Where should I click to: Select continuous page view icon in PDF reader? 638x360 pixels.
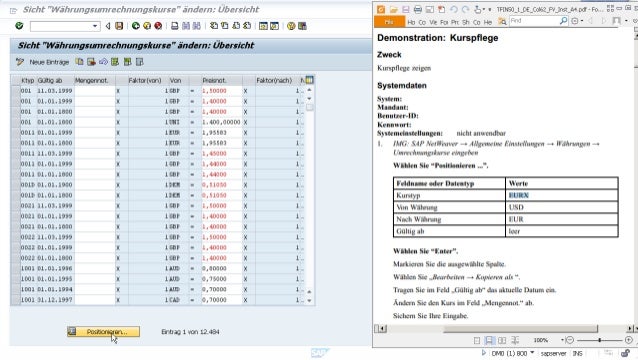pyautogui.click(x=489, y=340)
